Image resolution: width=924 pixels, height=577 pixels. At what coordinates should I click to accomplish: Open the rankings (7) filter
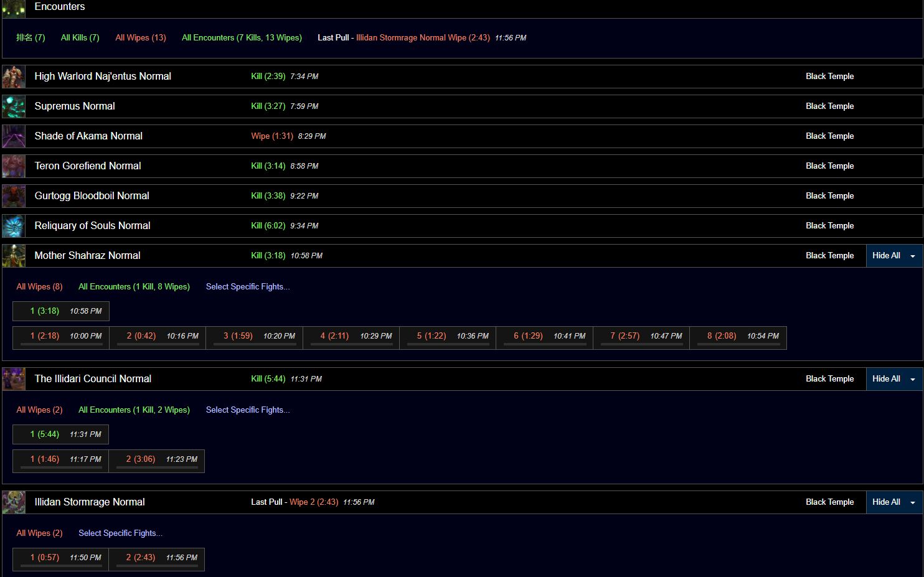pyautogui.click(x=31, y=37)
